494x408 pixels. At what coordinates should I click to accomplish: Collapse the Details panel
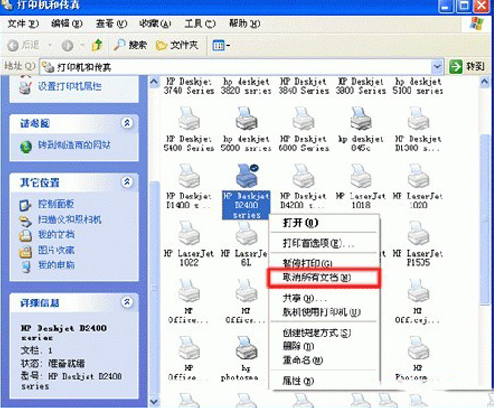(127, 302)
